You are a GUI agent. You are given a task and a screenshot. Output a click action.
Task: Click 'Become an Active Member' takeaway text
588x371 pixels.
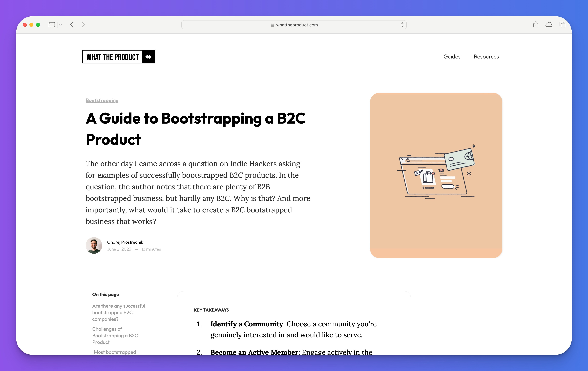(x=254, y=352)
